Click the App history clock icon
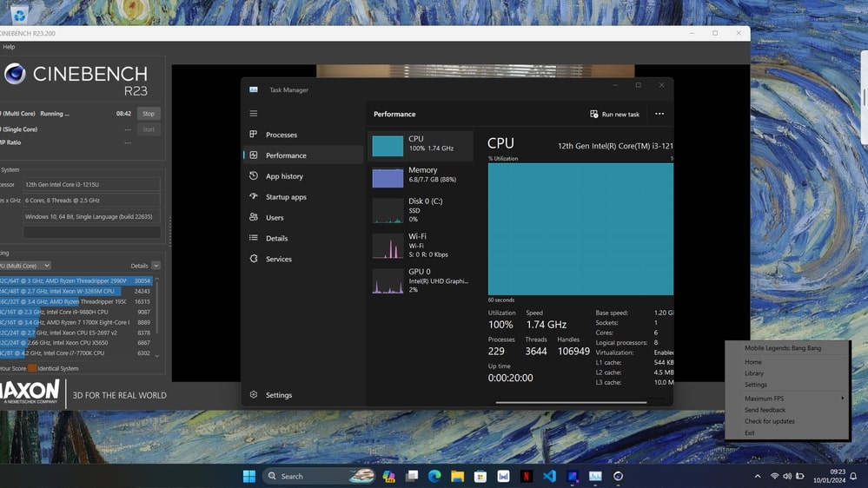Screen dimensions: 868x488 pos(254,176)
